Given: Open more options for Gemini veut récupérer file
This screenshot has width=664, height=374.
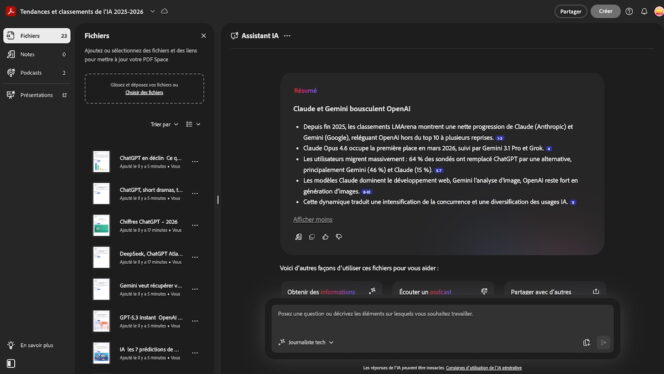Looking at the screenshot, I should pyautogui.click(x=195, y=289).
